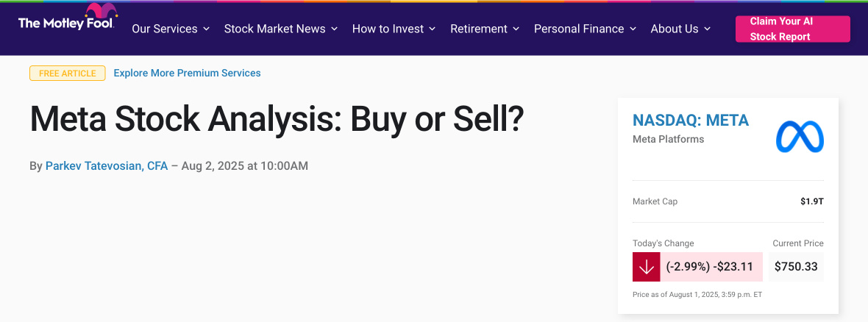Click The Motley Fool logo
This screenshot has height=322, width=868.
point(66,18)
